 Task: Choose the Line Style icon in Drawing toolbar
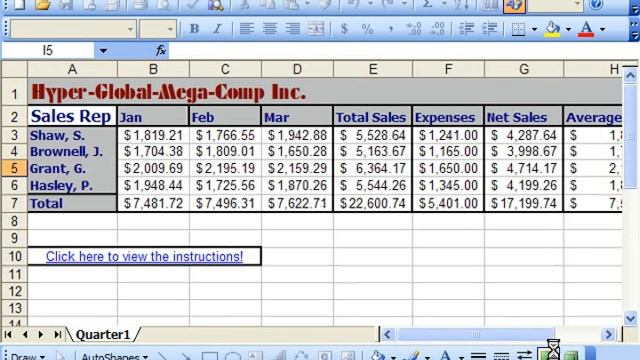pyautogui.click(x=478, y=356)
